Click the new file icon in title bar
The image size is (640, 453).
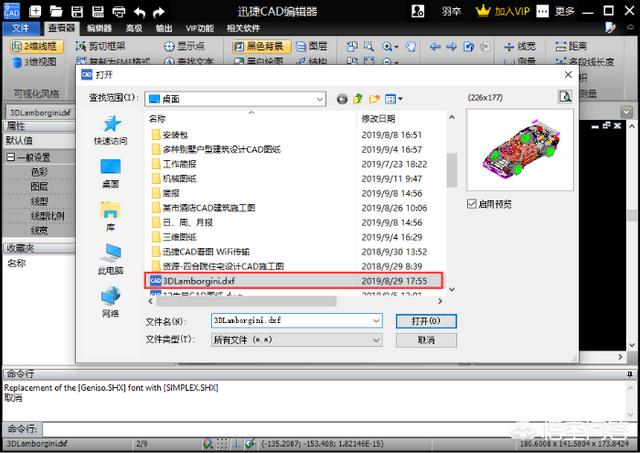coord(35,11)
